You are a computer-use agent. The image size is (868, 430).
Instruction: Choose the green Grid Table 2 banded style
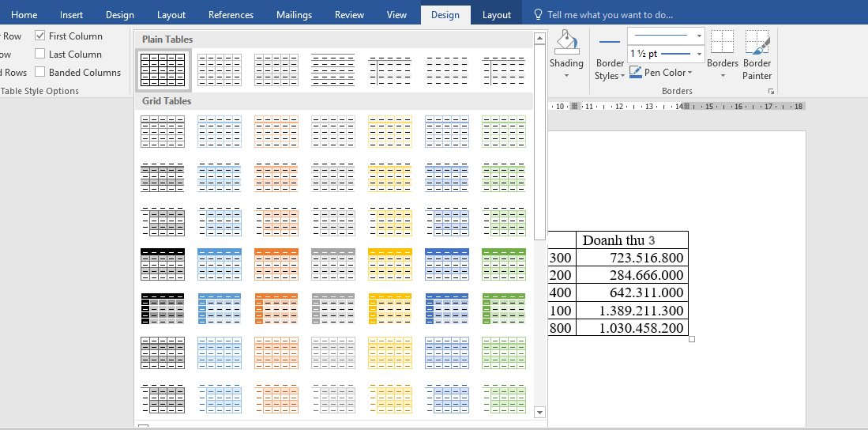(503, 177)
